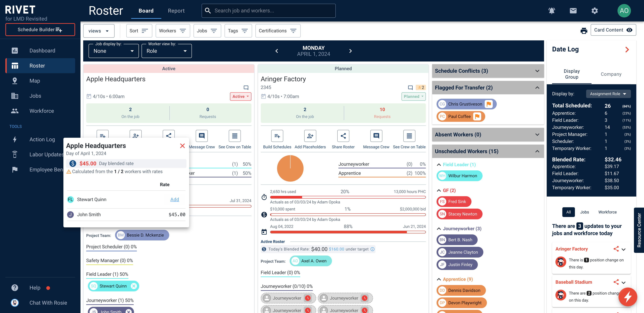Open the Sort filter
This screenshot has width=644, height=313.
(x=139, y=31)
